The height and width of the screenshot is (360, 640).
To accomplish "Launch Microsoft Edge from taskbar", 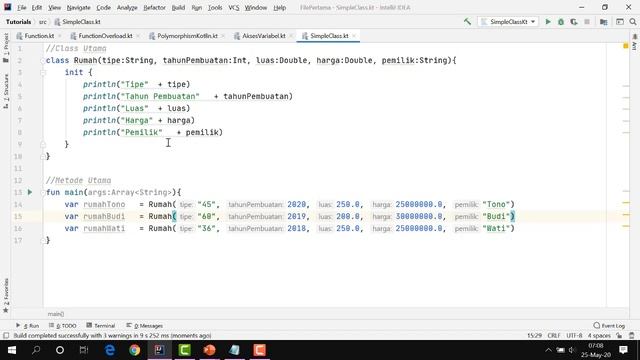I will pos(110,350).
